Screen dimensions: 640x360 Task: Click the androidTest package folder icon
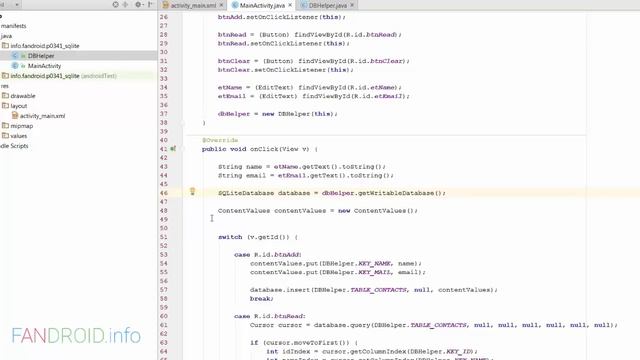tap(5, 76)
